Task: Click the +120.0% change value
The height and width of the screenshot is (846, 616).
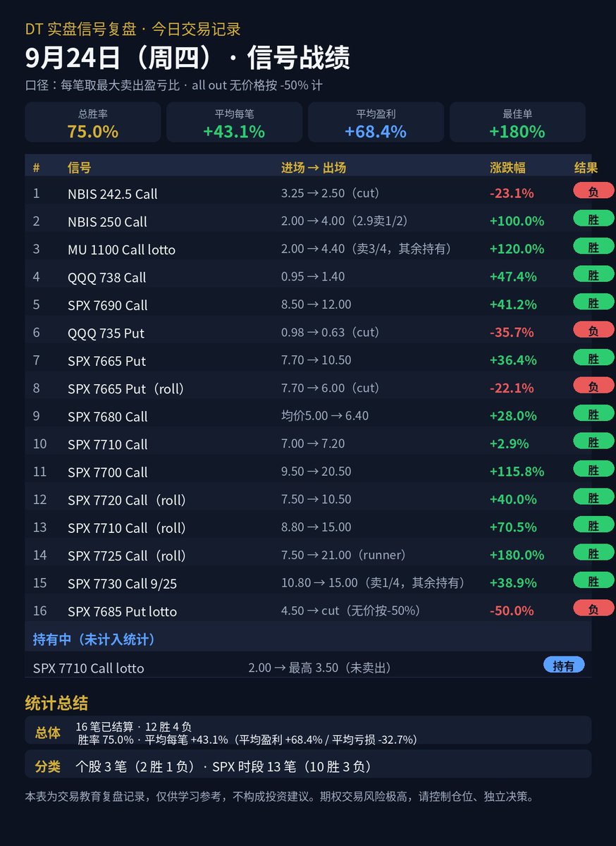Action: point(517,249)
